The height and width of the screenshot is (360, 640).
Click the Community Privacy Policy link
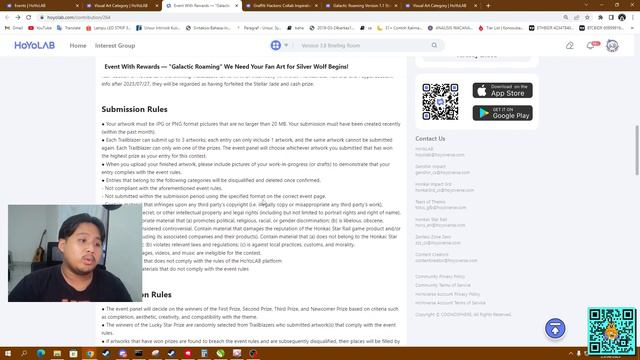440,276
